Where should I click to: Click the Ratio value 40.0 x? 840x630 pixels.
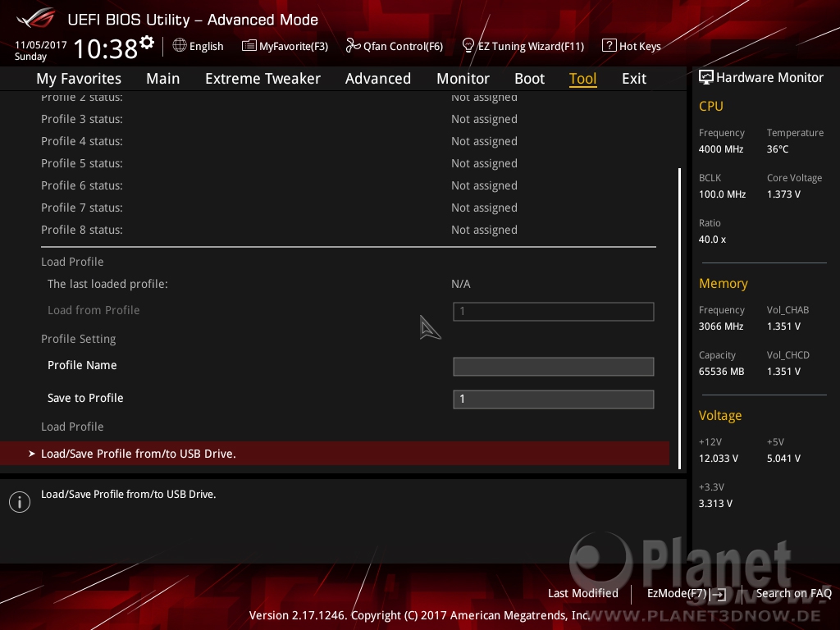pos(713,240)
